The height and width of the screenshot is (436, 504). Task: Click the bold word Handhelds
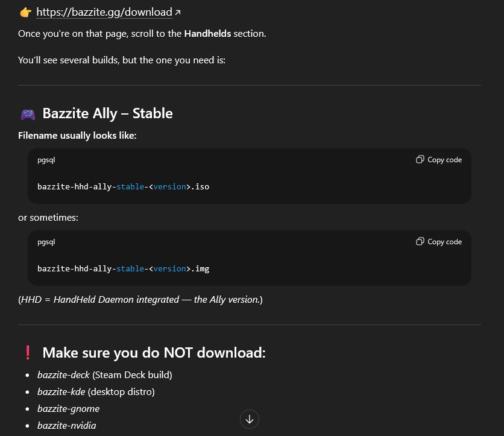pos(207,33)
